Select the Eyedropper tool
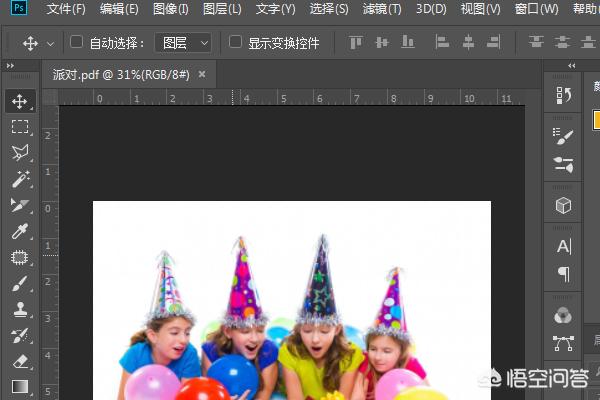This screenshot has width=600, height=400. click(19, 231)
